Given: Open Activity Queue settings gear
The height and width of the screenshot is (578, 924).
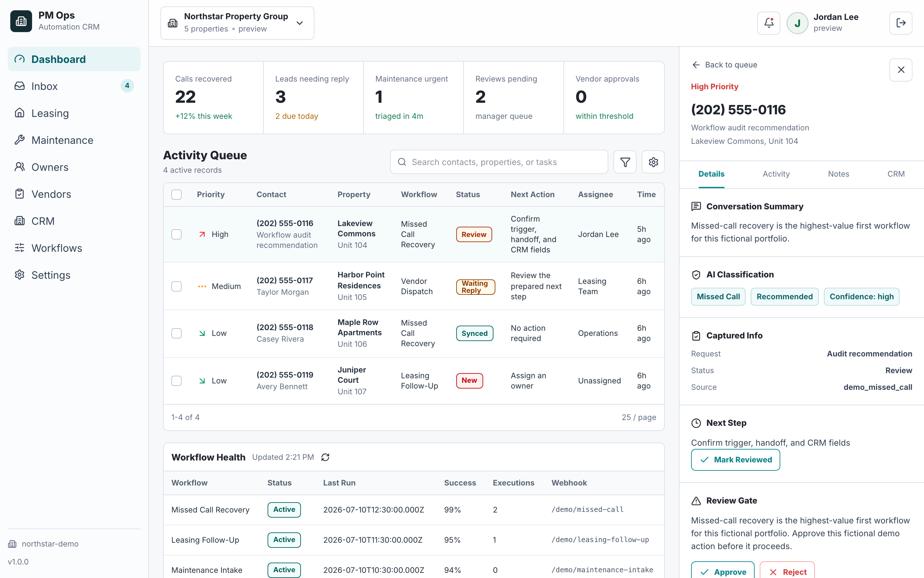Looking at the screenshot, I should 653,162.
